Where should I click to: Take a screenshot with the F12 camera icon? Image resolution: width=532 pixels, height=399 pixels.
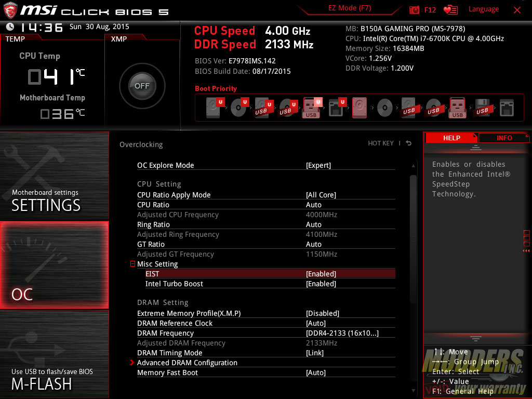[414, 10]
